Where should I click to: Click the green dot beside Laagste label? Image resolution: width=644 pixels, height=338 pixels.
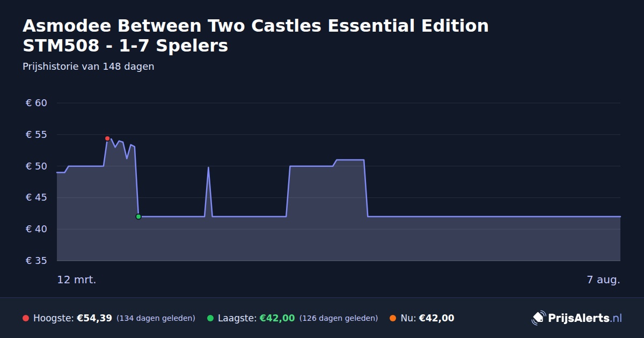(210, 318)
